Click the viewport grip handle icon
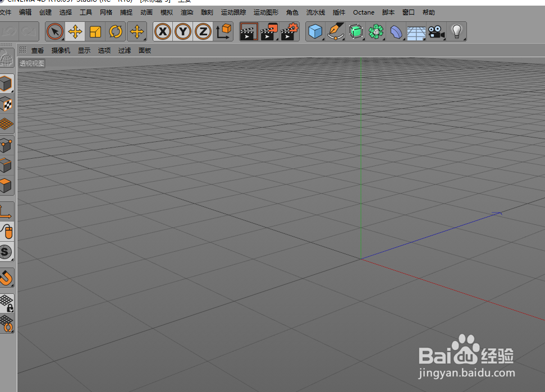 (x=22, y=50)
